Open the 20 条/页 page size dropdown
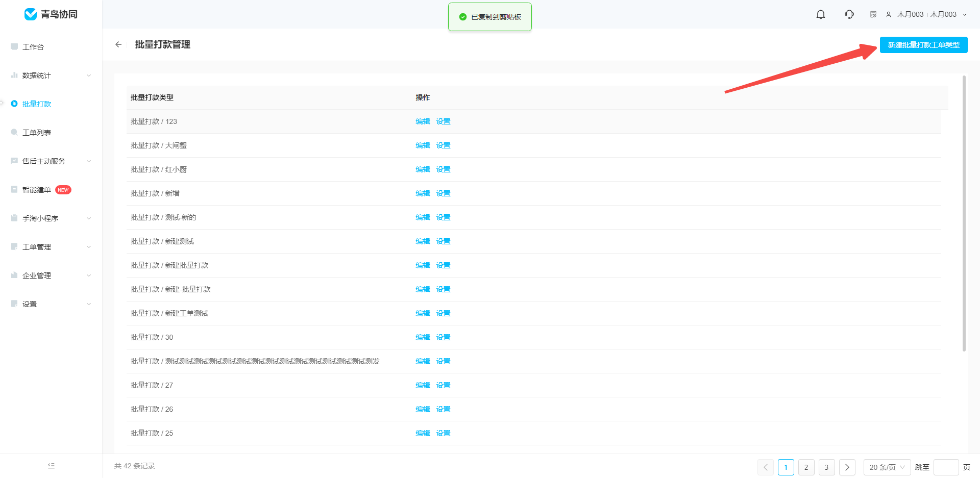Screen dimensions: 980x478 (887, 467)
